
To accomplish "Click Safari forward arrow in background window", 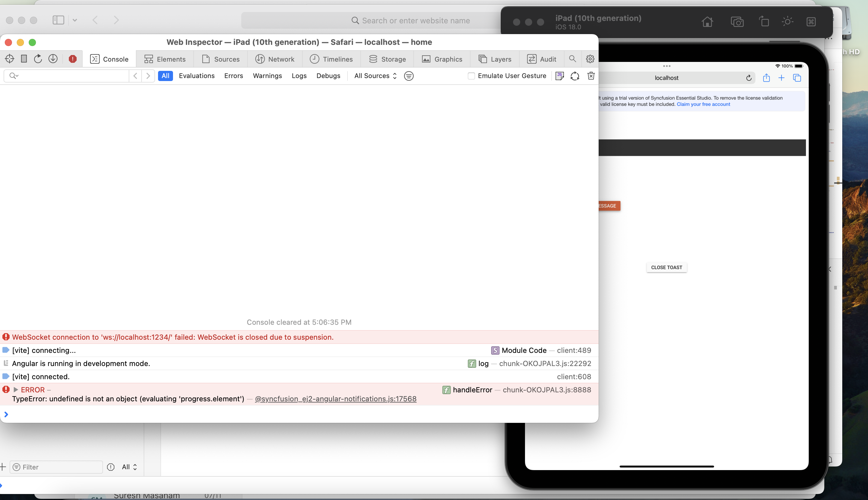I will point(116,20).
